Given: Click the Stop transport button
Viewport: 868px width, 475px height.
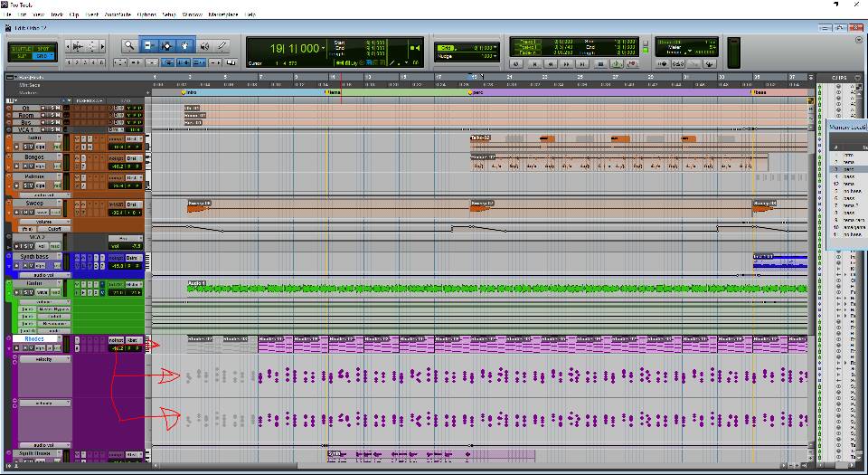Looking at the screenshot, I should 600,64.
